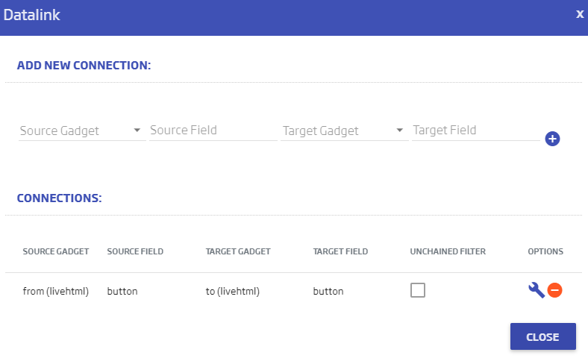Image resolution: width=588 pixels, height=364 pixels.
Task: Click the CLOSE button
Action: point(542,336)
